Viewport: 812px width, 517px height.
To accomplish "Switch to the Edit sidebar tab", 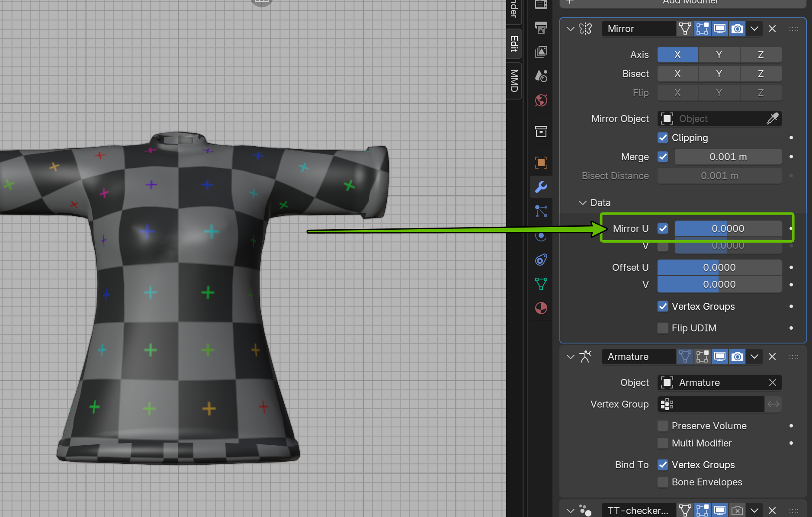I will tap(514, 44).
